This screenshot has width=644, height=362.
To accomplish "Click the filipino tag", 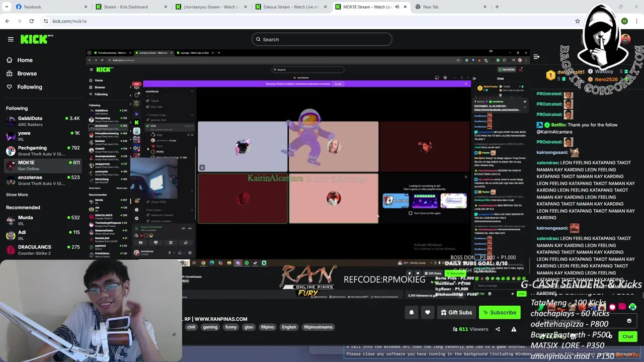I will pos(268,327).
